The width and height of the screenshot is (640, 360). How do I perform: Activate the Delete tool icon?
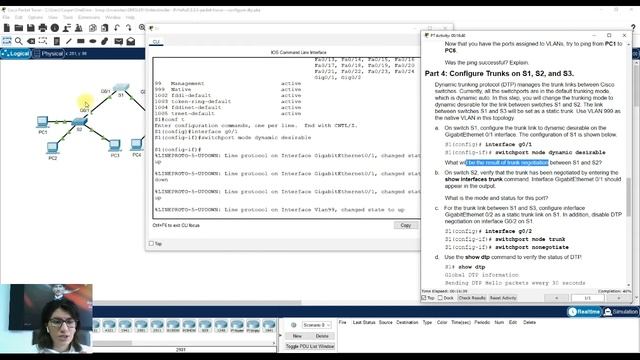coord(31,41)
